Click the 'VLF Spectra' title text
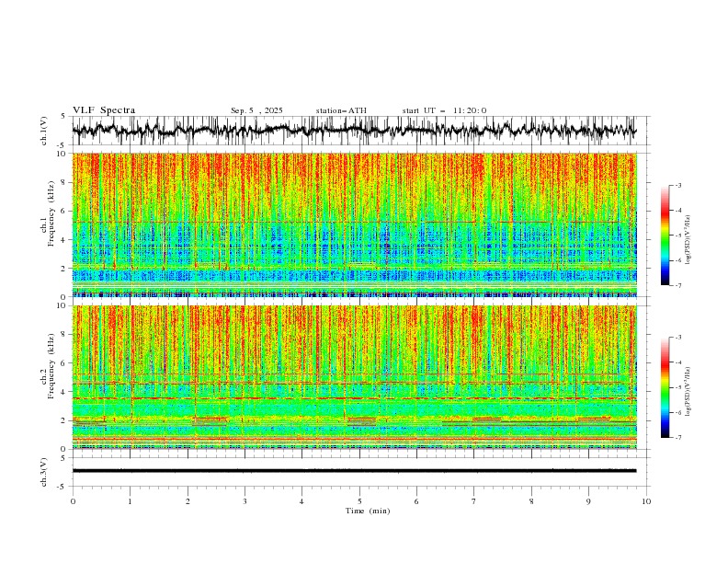This screenshot has height=563, width=728. (104, 110)
